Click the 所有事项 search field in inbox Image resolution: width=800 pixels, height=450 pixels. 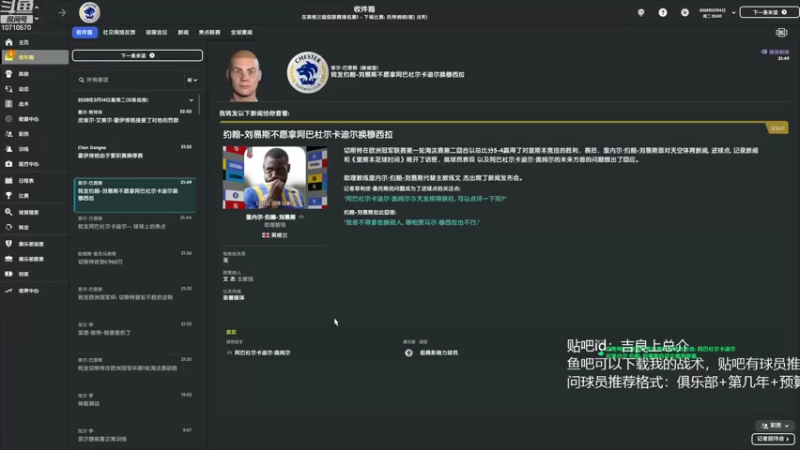pos(130,80)
